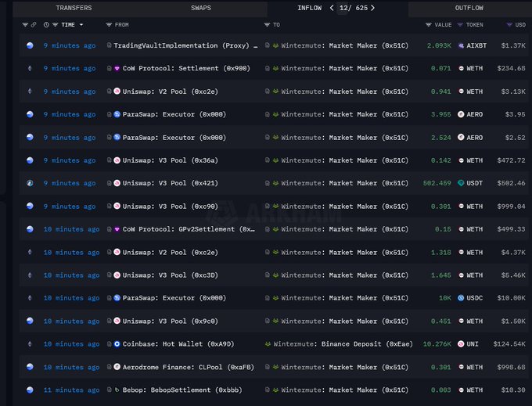Click CoW Protocol icon in GPv2Settlement row
Image resolution: width=532 pixels, height=406 pixels.
pyautogui.click(x=117, y=229)
